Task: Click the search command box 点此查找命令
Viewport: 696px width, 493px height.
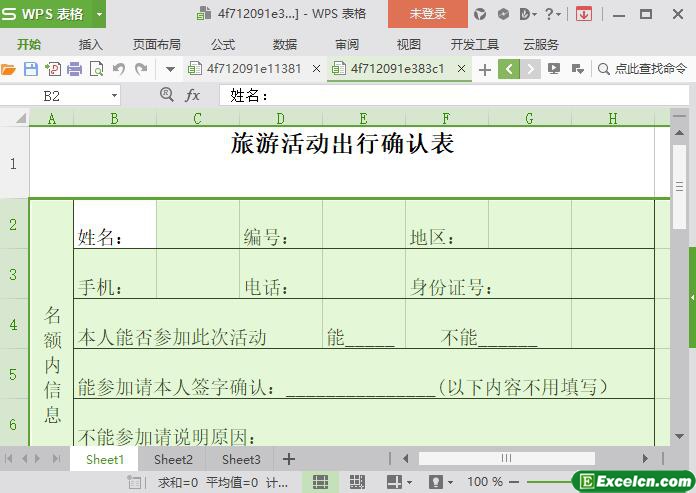Action: pyautogui.click(x=642, y=69)
